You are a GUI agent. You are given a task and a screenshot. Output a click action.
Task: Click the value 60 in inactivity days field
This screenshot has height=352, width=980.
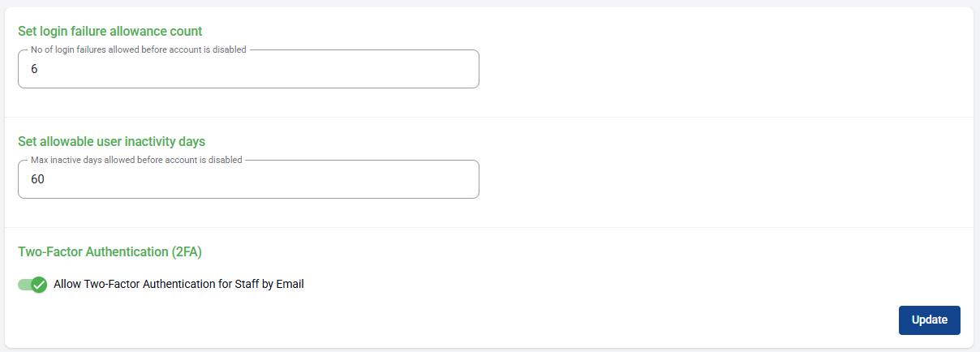(37, 179)
